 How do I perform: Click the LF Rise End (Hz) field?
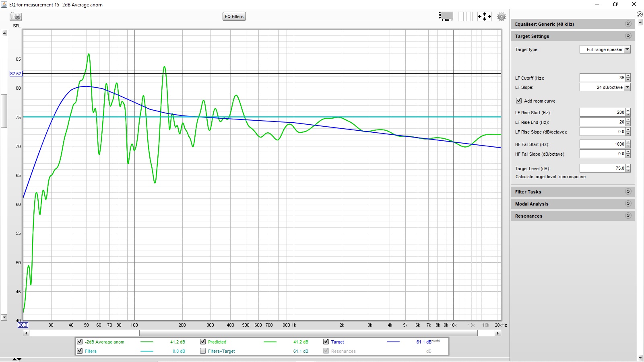[603, 122]
